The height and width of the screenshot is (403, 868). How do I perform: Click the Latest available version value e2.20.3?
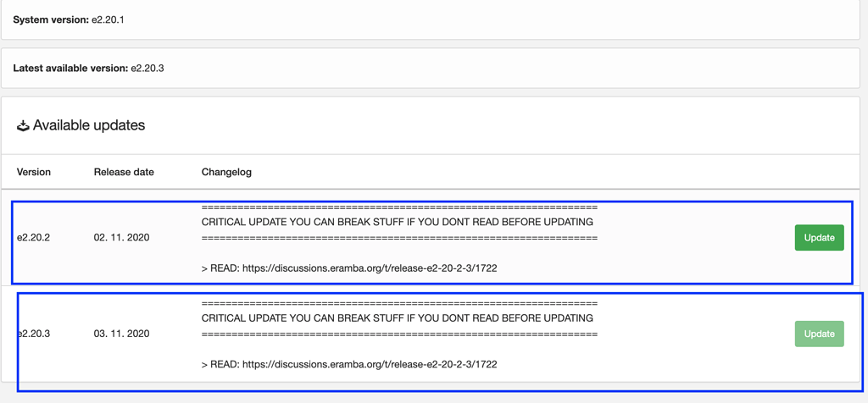coord(147,68)
